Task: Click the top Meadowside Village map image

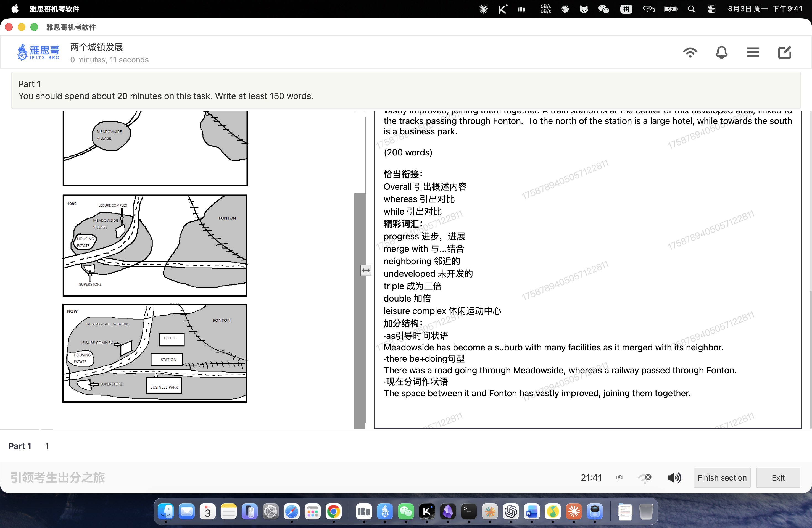Action: [155, 148]
